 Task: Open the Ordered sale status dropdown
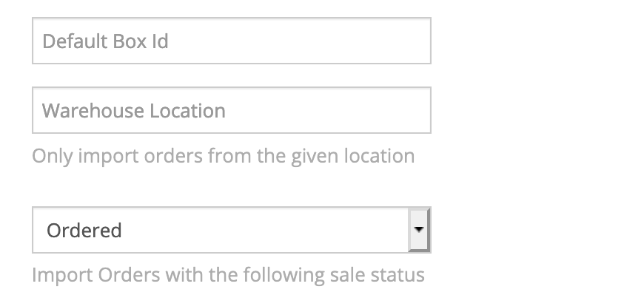(232, 230)
